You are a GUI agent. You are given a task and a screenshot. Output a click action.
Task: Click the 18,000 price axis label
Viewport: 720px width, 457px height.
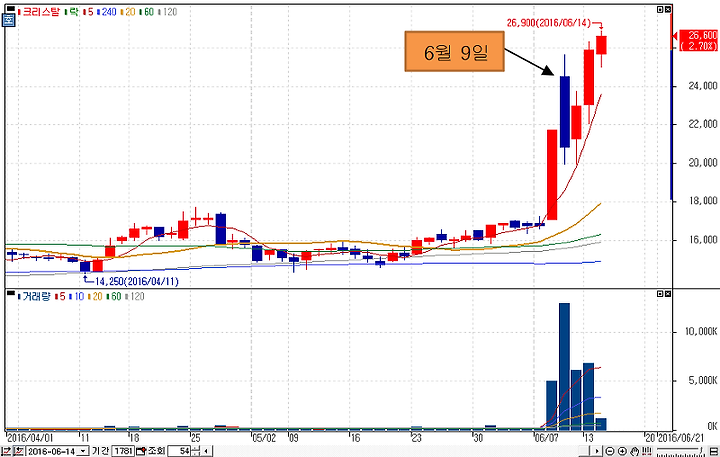pyautogui.click(x=703, y=201)
